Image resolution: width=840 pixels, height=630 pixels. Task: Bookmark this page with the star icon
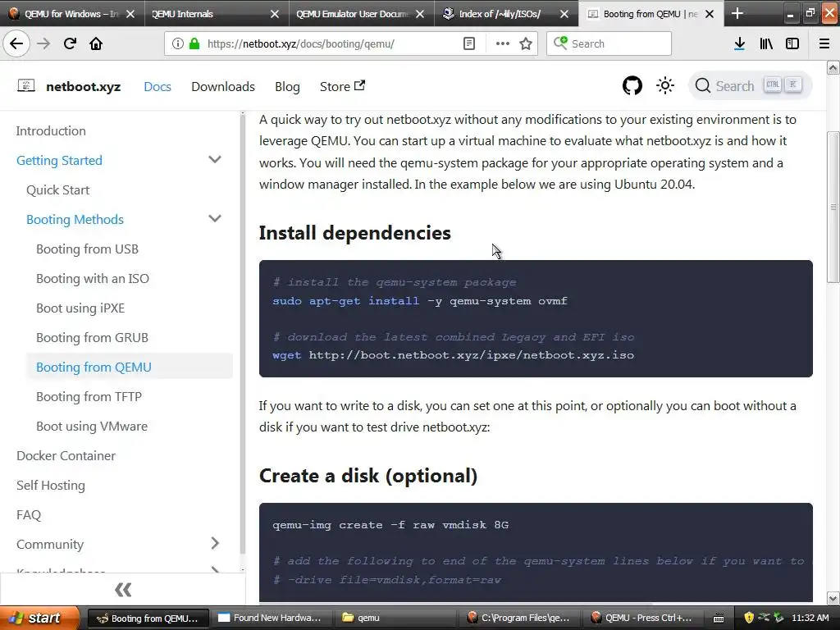526,43
